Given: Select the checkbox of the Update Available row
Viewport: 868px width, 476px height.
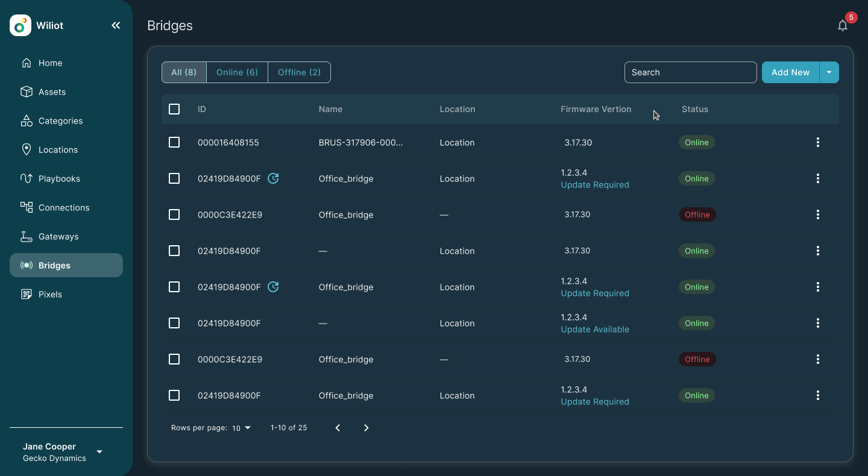Looking at the screenshot, I should (x=174, y=323).
